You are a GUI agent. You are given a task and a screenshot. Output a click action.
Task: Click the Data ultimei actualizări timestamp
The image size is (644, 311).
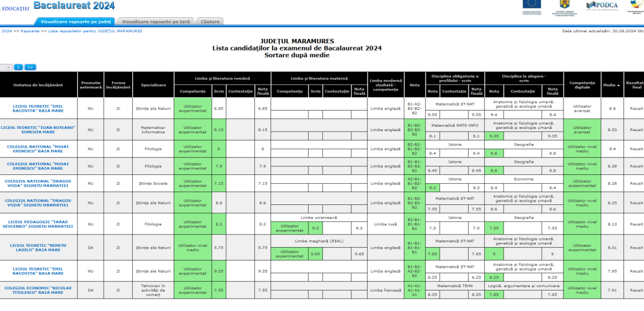pos(602,31)
